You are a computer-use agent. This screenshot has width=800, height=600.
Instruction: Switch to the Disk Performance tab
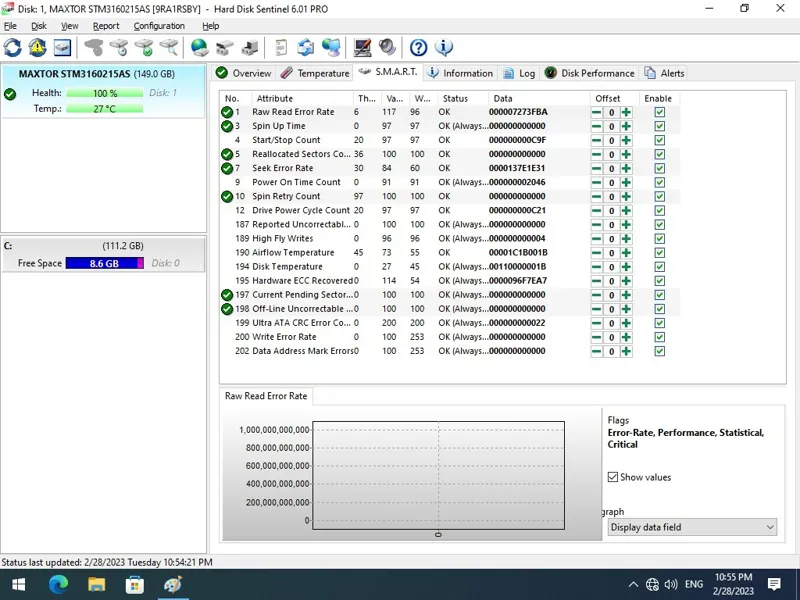coord(589,73)
